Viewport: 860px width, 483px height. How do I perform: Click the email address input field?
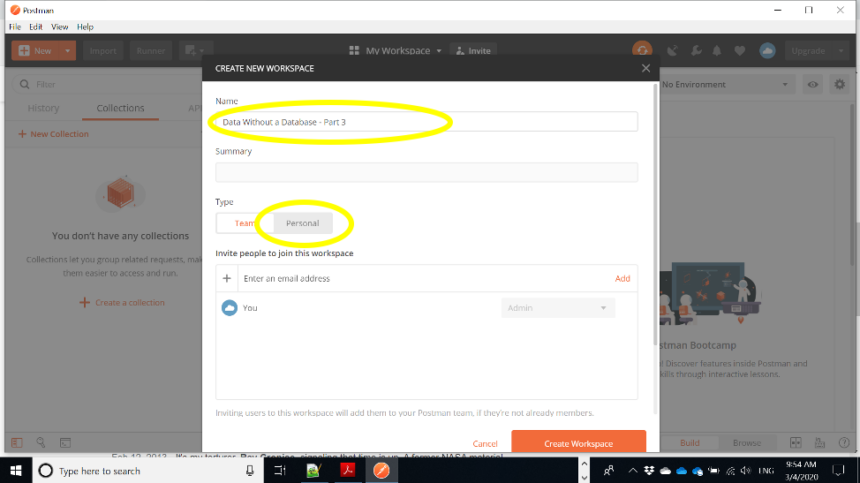click(x=422, y=279)
